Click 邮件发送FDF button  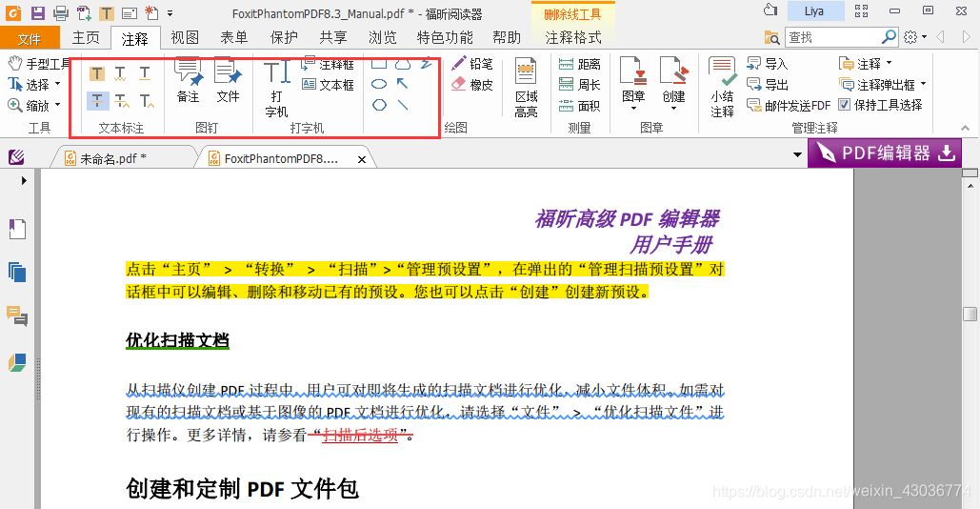(789, 106)
